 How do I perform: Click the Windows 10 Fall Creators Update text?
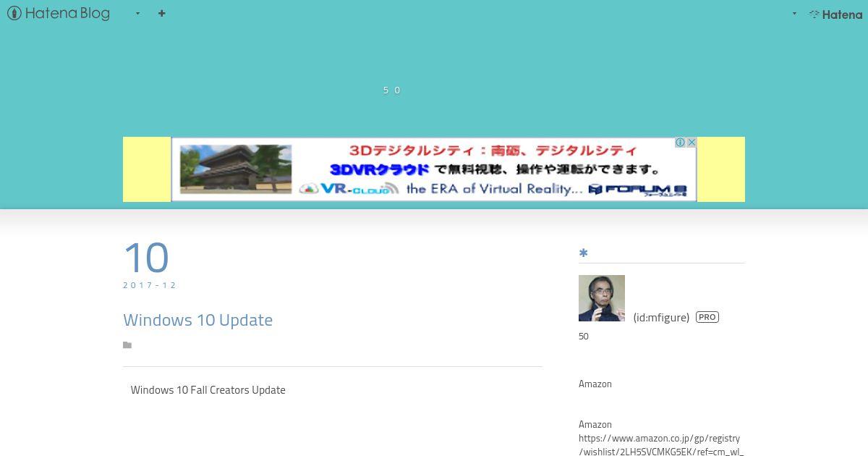(208, 389)
